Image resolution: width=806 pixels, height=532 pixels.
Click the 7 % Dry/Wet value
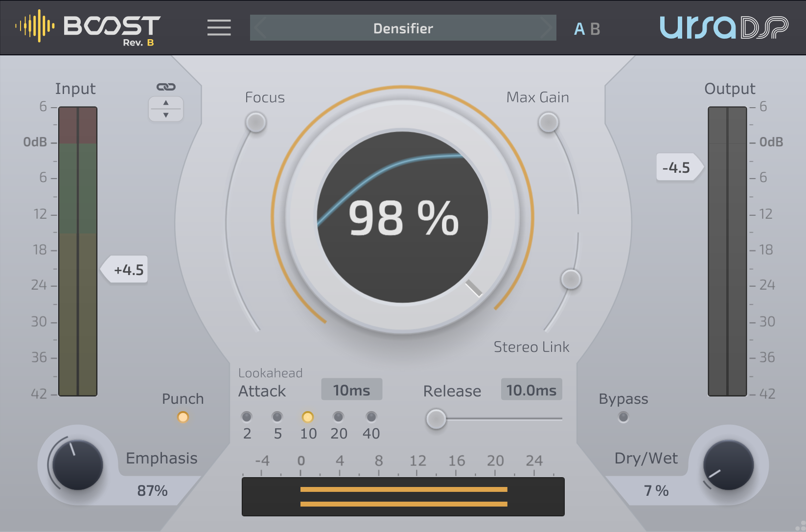tap(656, 490)
